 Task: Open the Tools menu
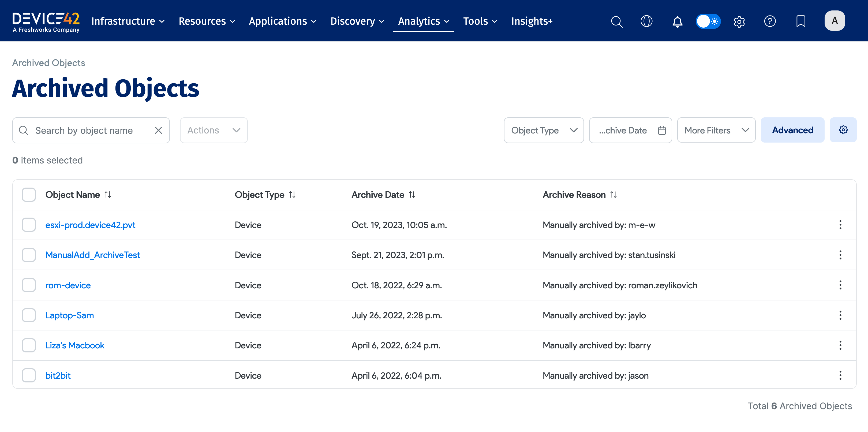tap(480, 21)
